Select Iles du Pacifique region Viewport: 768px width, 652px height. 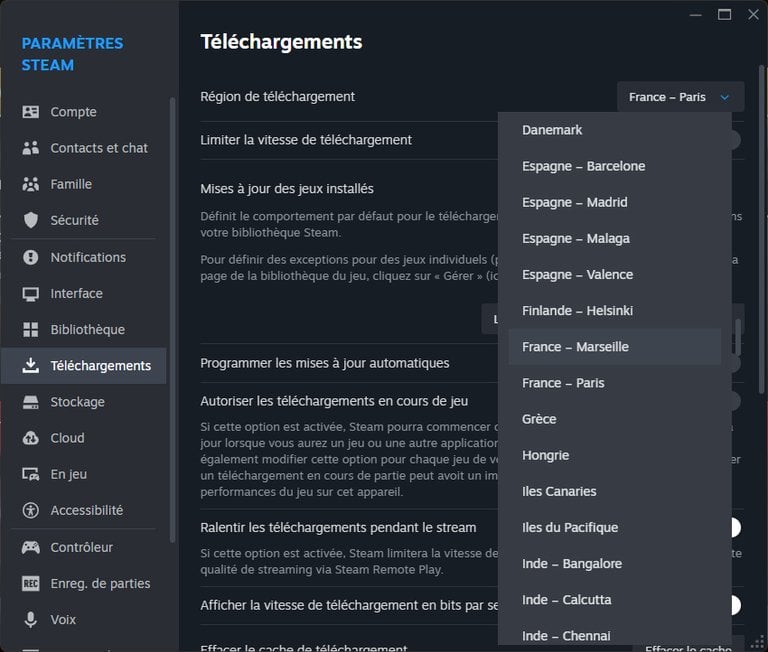[615, 528]
